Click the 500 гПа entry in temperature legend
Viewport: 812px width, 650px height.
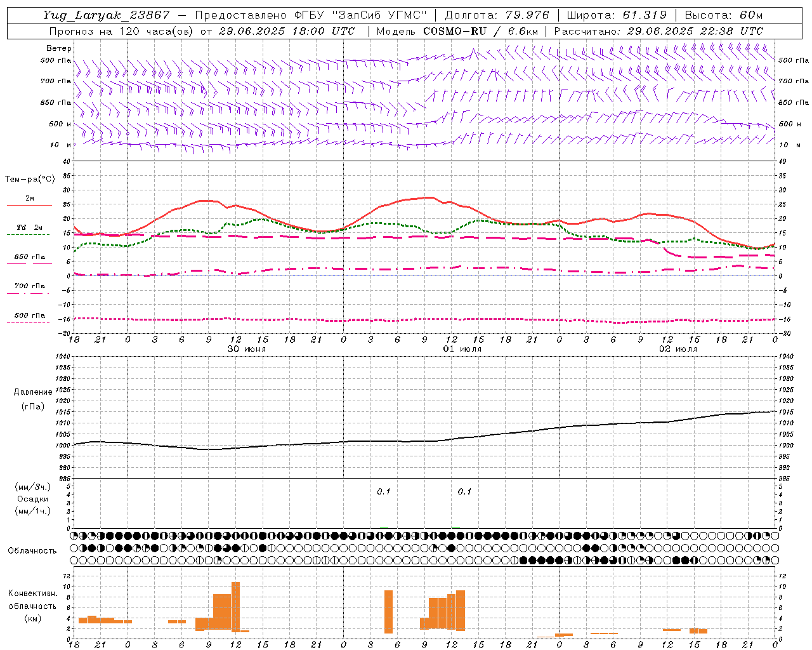(x=29, y=315)
